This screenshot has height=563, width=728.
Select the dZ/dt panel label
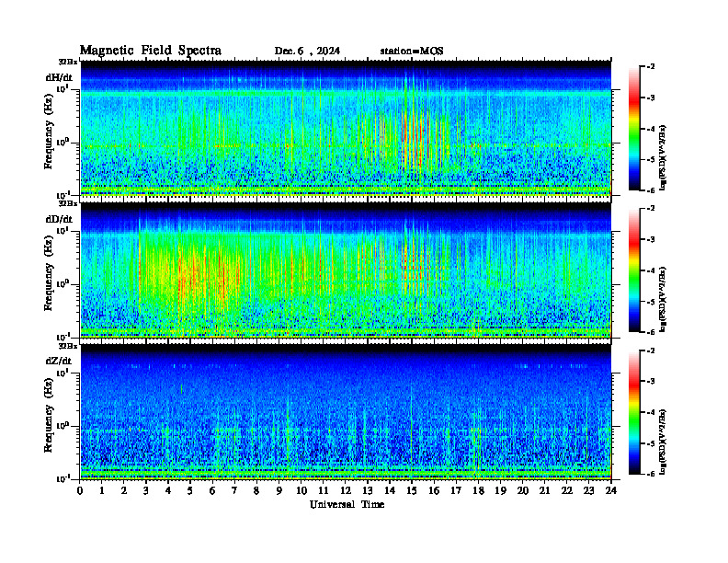pos(59,361)
